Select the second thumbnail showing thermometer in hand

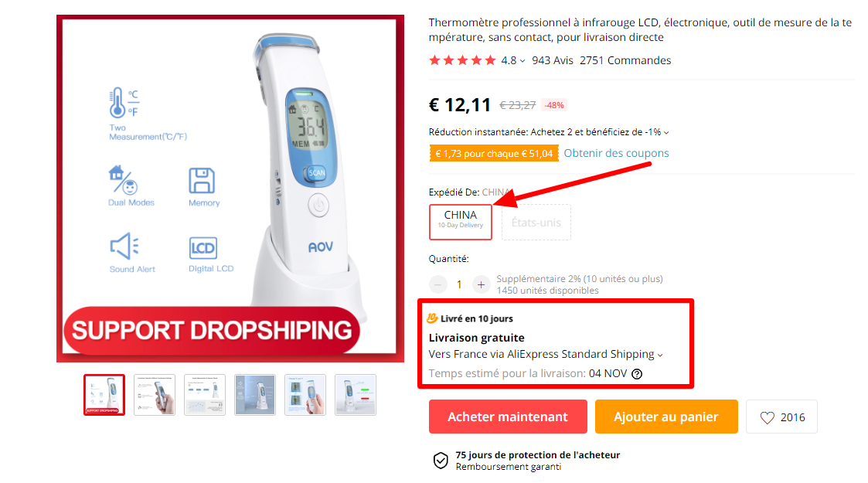coord(155,395)
